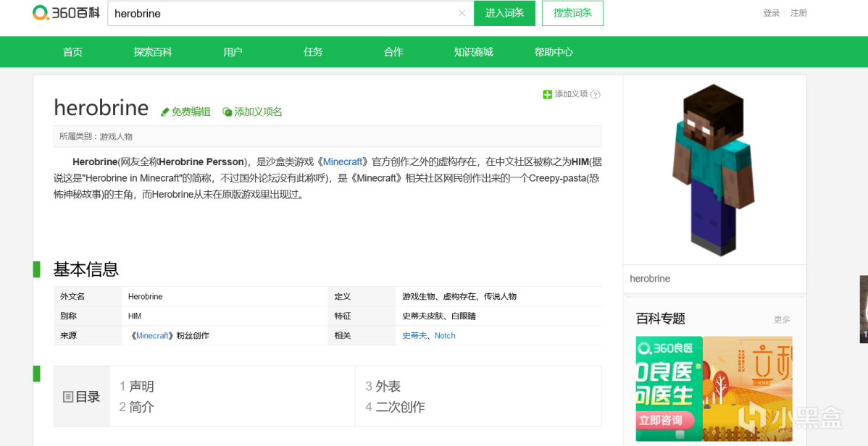Click the 外文名 Herobrine value cell
The image size is (868, 446).
coord(224,297)
